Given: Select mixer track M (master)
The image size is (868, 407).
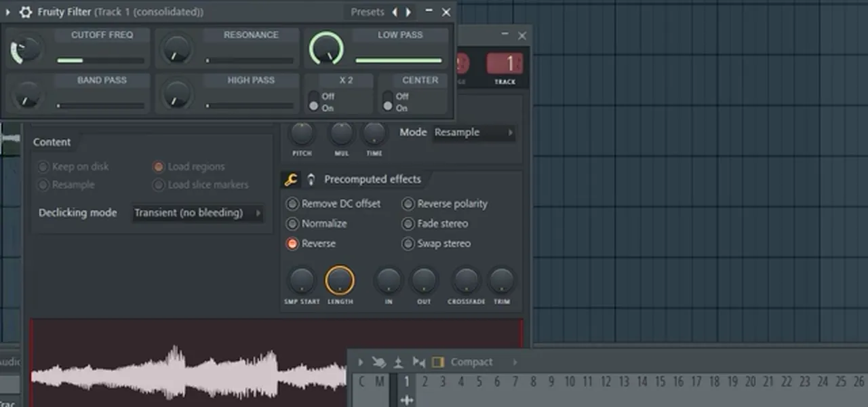Looking at the screenshot, I should tap(379, 382).
